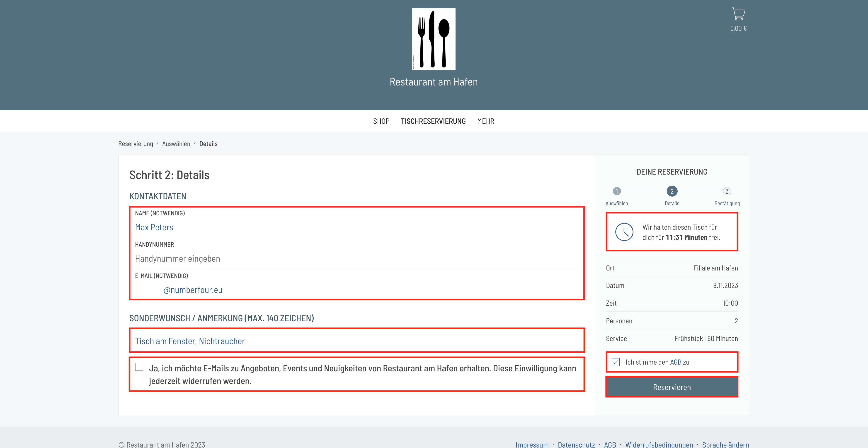Click the 11:31 Minuten timer text
The height and width of the screenshot is (448, 868).
point(686,237)
